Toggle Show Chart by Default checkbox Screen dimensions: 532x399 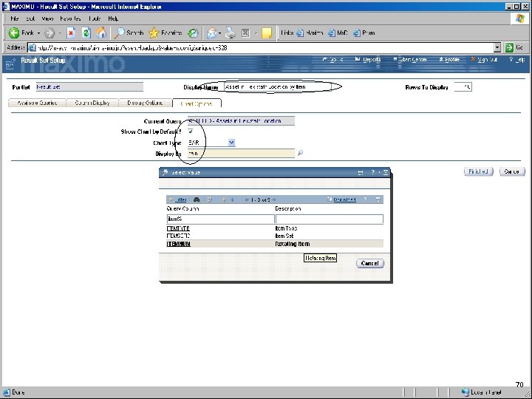point(191,132)
